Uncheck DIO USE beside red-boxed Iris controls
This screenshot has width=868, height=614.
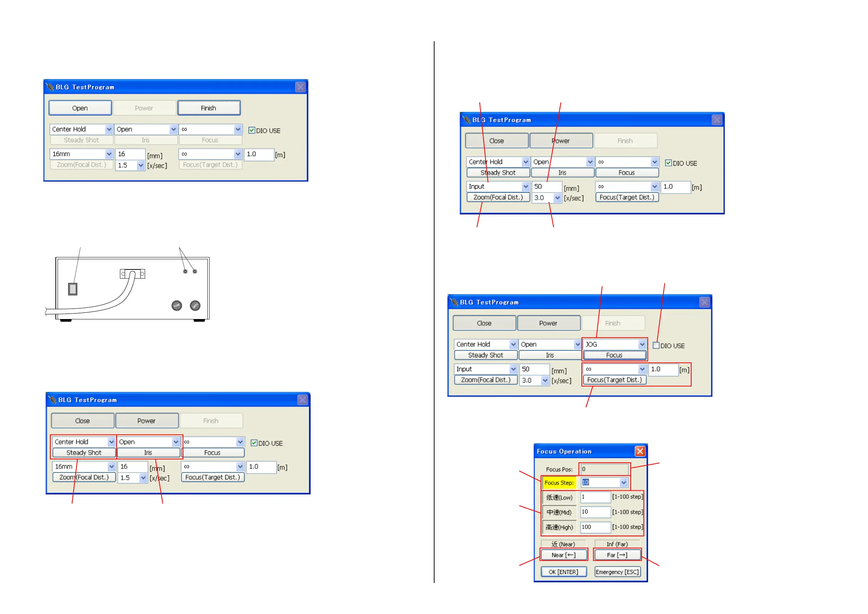254,443
